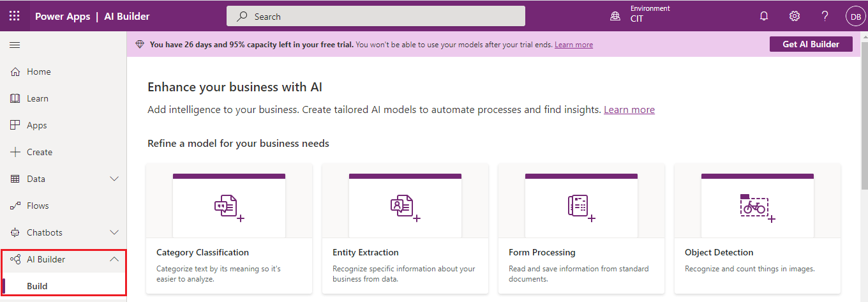Click the Entity Extraction card icon
The height and width of the screenshot is (302, 868).
point(405,207)
